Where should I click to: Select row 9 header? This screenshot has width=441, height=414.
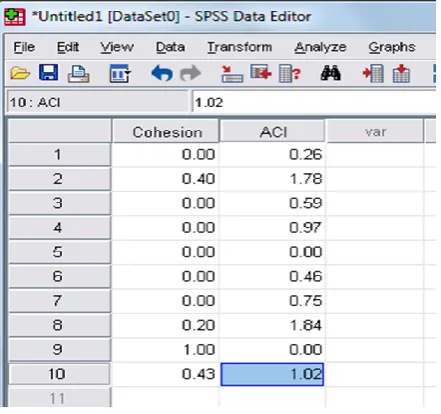(x=60, y=349)
